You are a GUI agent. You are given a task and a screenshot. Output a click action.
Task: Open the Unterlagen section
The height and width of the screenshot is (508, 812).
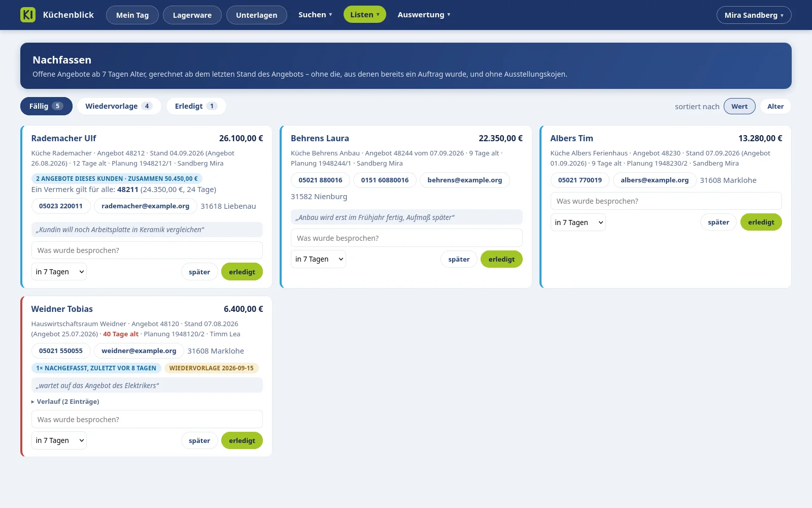tap(257, 15)
